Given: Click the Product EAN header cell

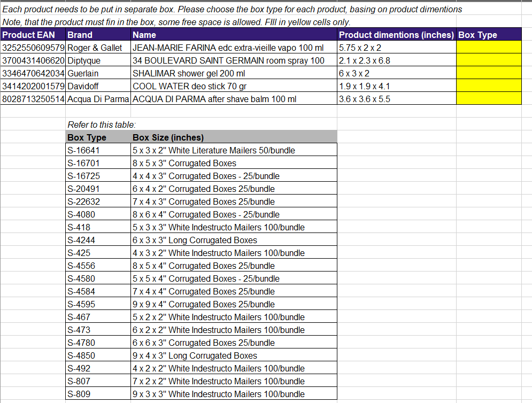Looking at the screenshot, I should pos(33,35).
